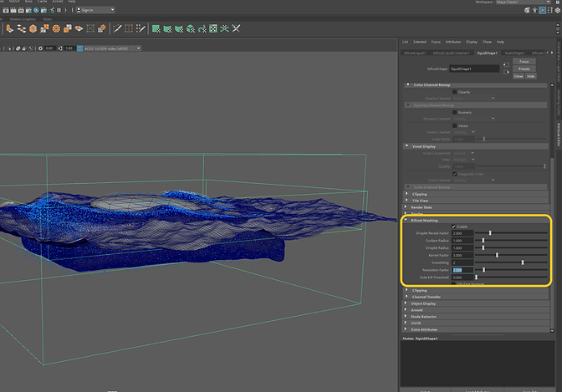Click the orange concentric circles shelf icon
Viewport: 562px width, 392px height.
tap(56, 28)
